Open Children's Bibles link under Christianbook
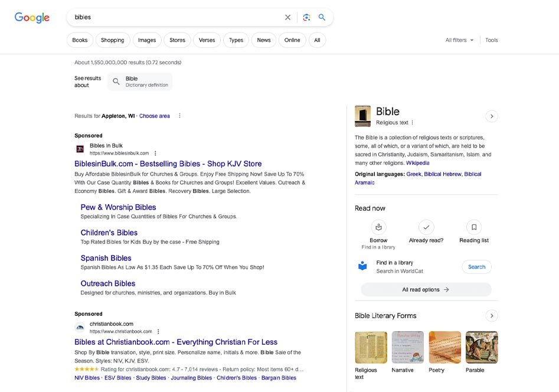Screen dimensions: 559x392 pyautogui.click(x=236, y=378)
